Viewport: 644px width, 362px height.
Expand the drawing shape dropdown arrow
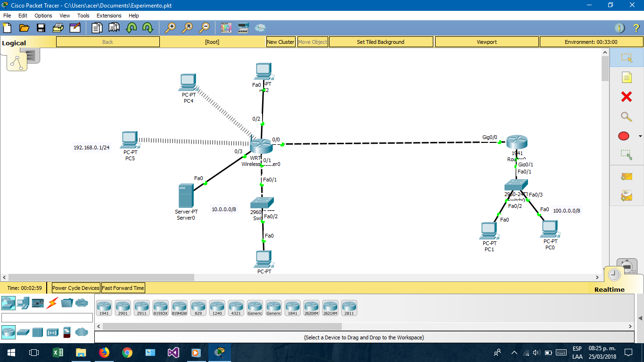coord(640,136)
